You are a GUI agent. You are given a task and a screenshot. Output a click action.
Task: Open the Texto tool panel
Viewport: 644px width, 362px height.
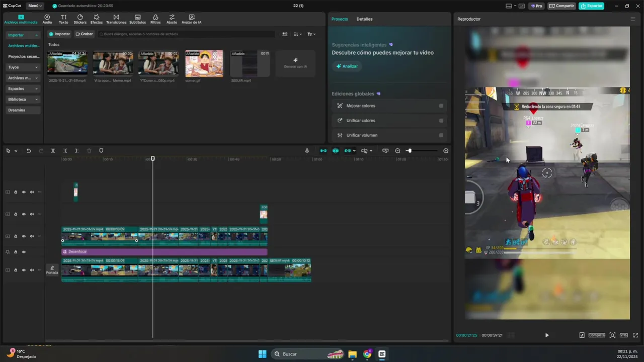(63, 19)
